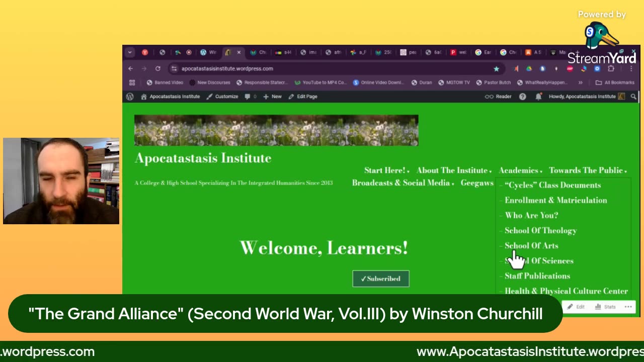This screenshot has height=362, width=644.
Task: Select Enrollment & Matriculation submenu item
Action: pos(555,200)
